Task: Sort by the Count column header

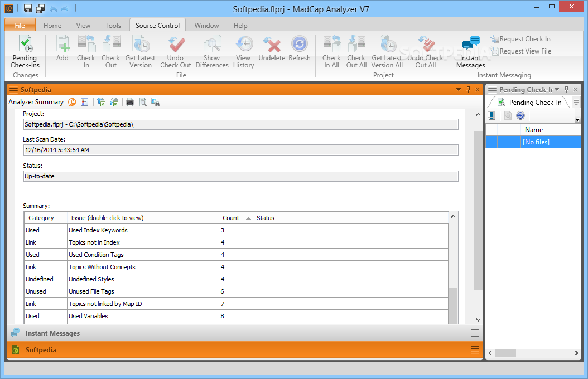Action: pyautogui.click(x=236, y=218)
